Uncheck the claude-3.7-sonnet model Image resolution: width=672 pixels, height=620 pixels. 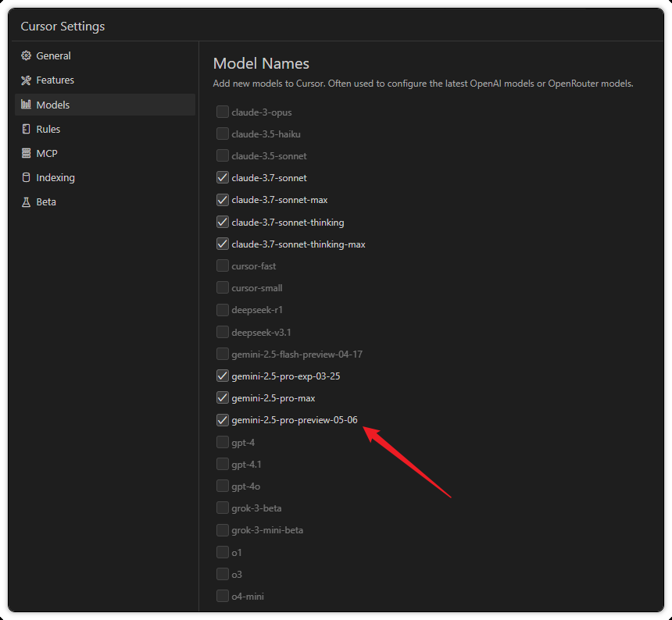click(223, 178)
